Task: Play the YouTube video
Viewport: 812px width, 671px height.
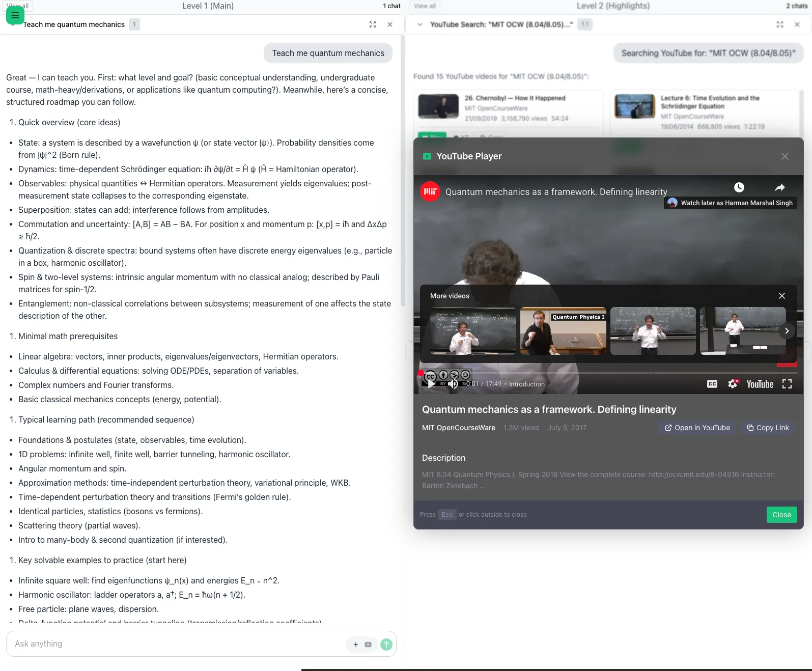Action: tap(431, 384)
